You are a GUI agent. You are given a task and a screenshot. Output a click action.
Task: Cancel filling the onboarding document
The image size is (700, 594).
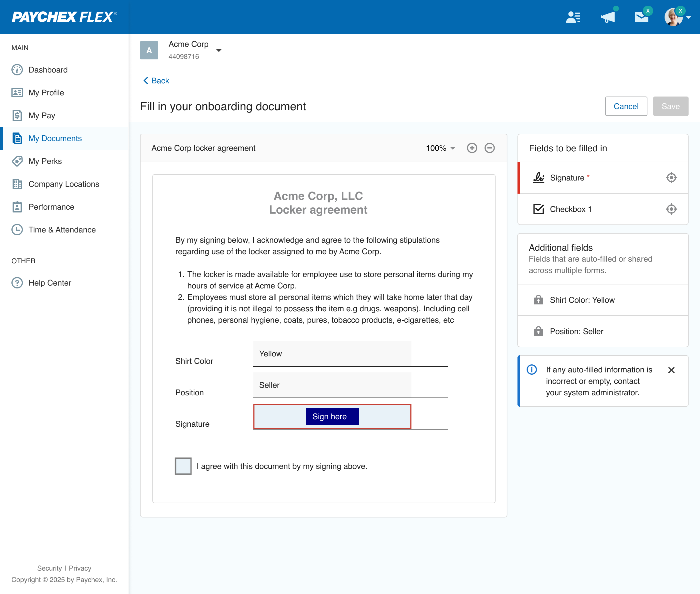point(626,107)
